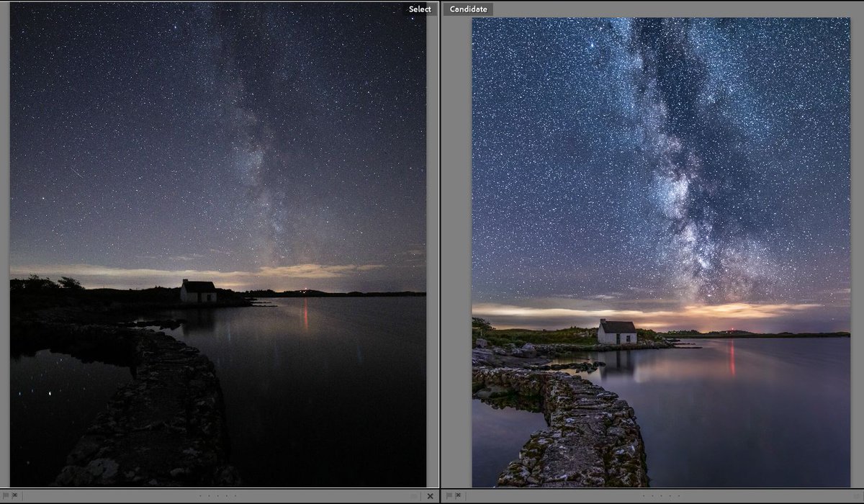The width and height of the screenshot is (864, 504).
Task: Click the Select label
Action: [x=420, y=9]
